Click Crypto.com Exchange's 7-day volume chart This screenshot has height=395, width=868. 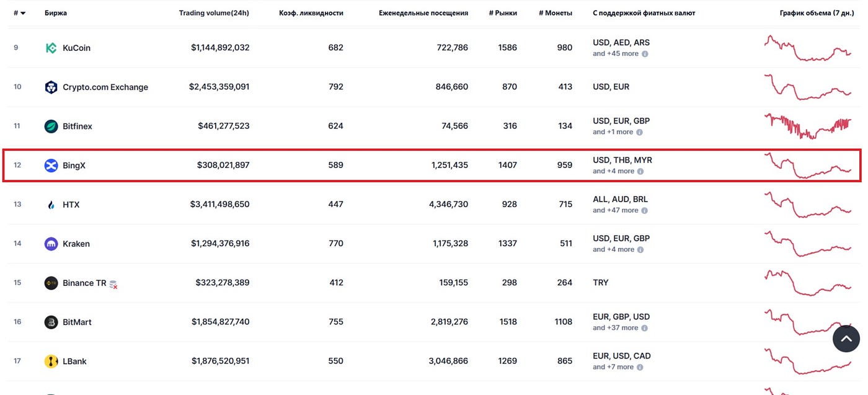[x=808, y=87]
